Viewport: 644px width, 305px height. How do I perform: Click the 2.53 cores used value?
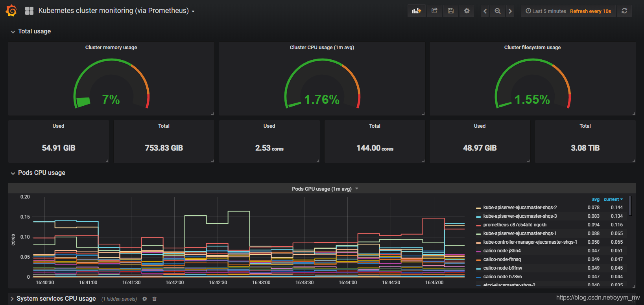click(269, 148)
